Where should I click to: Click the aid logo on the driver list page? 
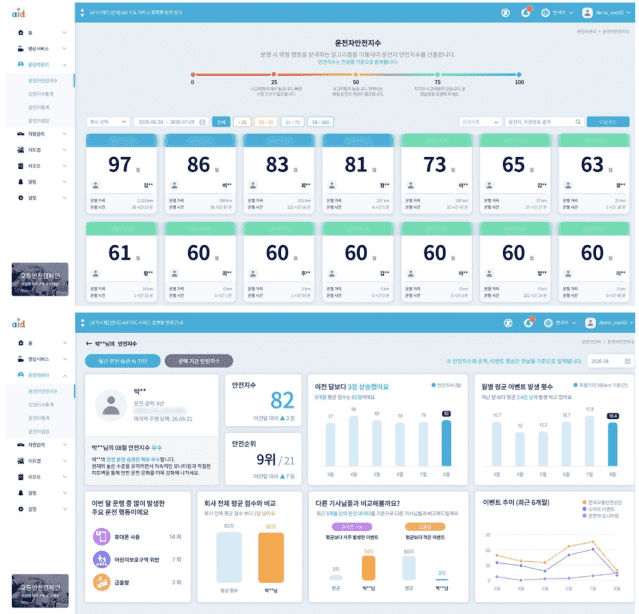click(18, 13)
